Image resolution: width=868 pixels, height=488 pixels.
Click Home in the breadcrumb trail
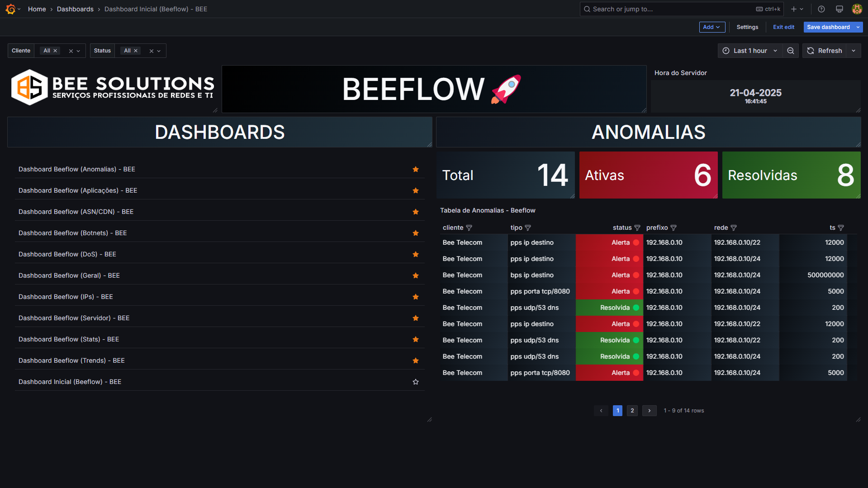coord(37,9)
